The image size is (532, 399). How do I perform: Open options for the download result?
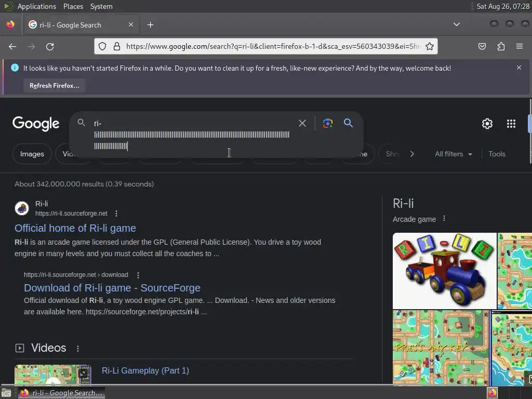(138, 275)
